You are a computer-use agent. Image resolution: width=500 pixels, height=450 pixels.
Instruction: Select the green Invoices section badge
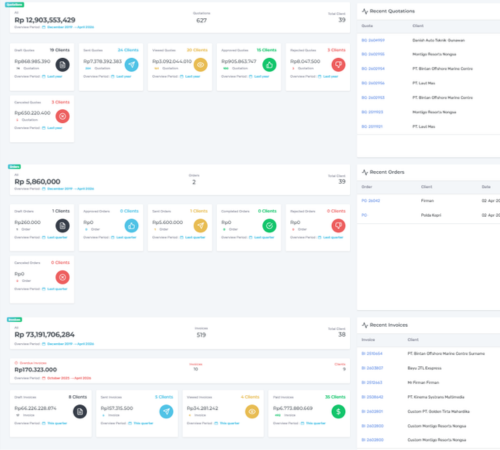(14, 320)
